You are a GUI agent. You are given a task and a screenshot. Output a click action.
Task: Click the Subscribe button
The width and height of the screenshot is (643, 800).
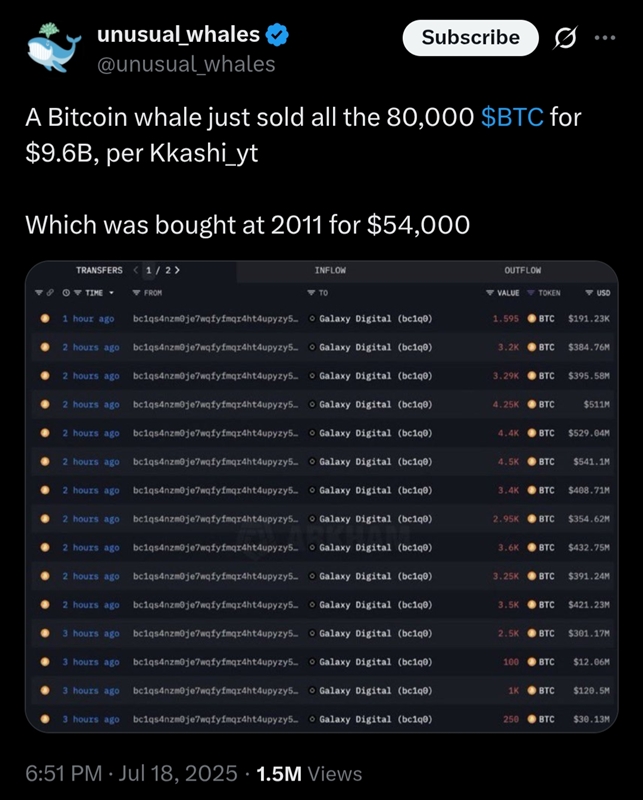(469, 36)
